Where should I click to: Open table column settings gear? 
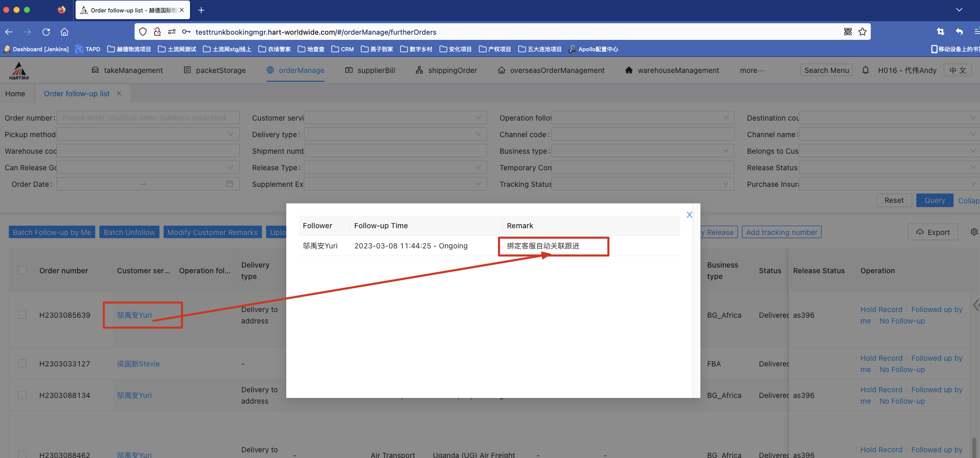coord(974,232)
